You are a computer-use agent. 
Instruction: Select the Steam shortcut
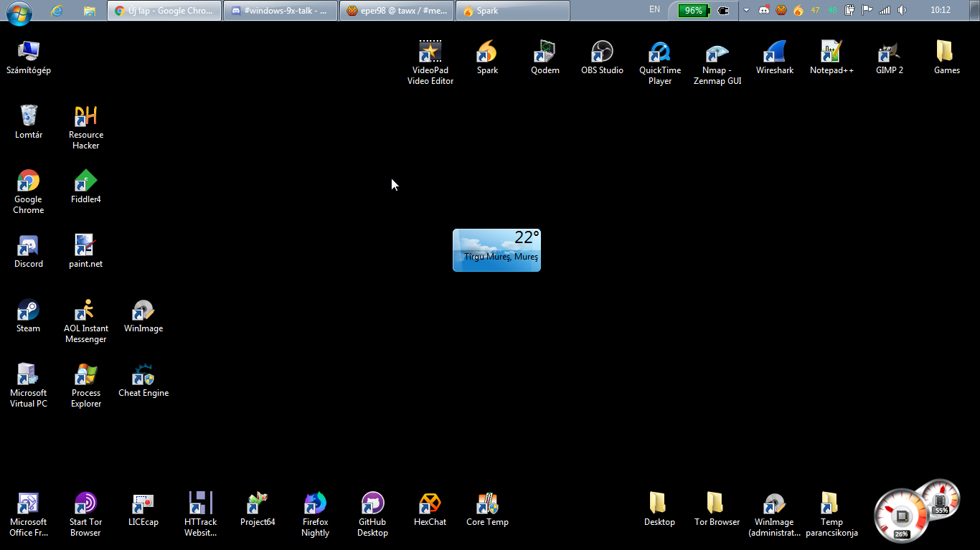click(29, 316)
